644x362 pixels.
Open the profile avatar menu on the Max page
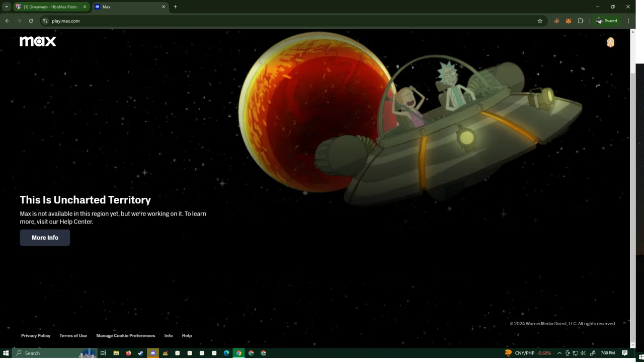coord(610,43)
